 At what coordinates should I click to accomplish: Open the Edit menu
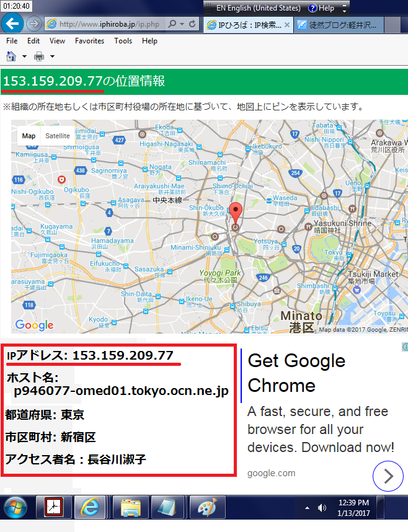[33, 41]
